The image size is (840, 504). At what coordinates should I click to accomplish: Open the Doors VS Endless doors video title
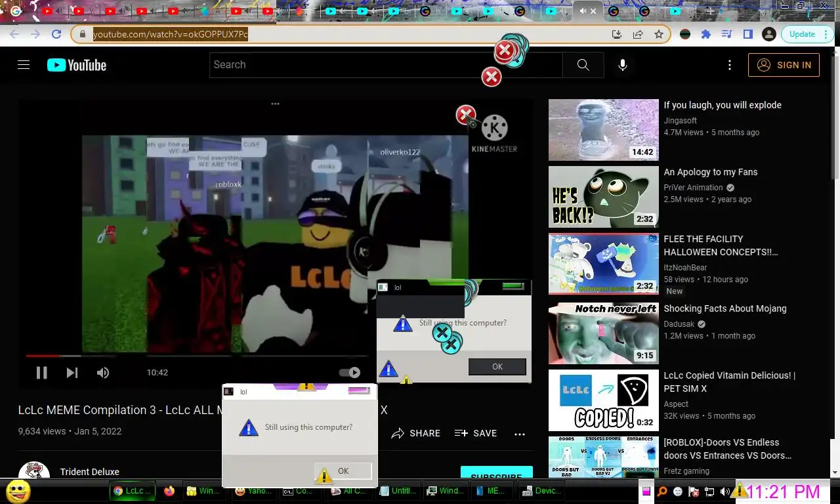[728, 449]
